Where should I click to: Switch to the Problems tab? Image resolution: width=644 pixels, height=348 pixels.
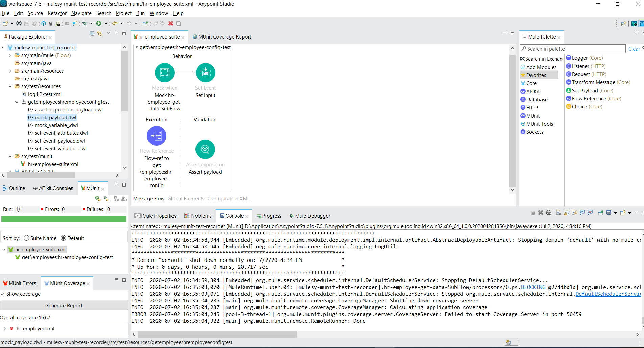(x=198, y=216)
